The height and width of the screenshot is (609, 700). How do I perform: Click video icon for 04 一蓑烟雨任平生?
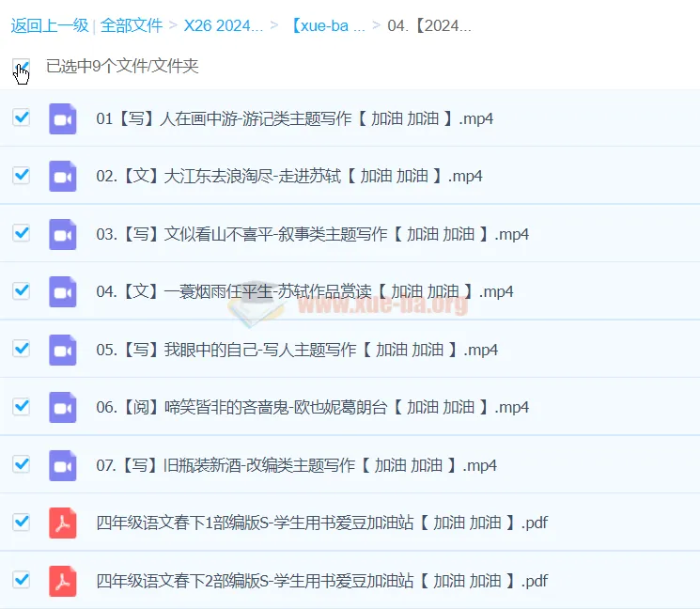tap(63, 291)
